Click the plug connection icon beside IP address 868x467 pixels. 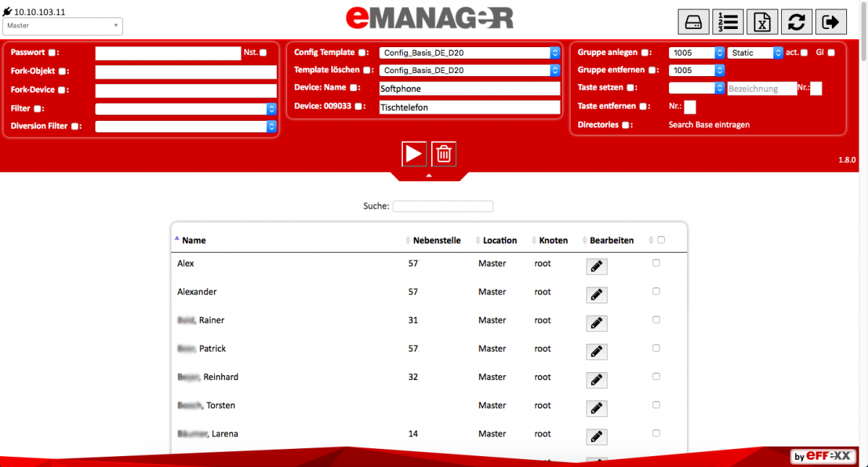(x=7, y=13)
